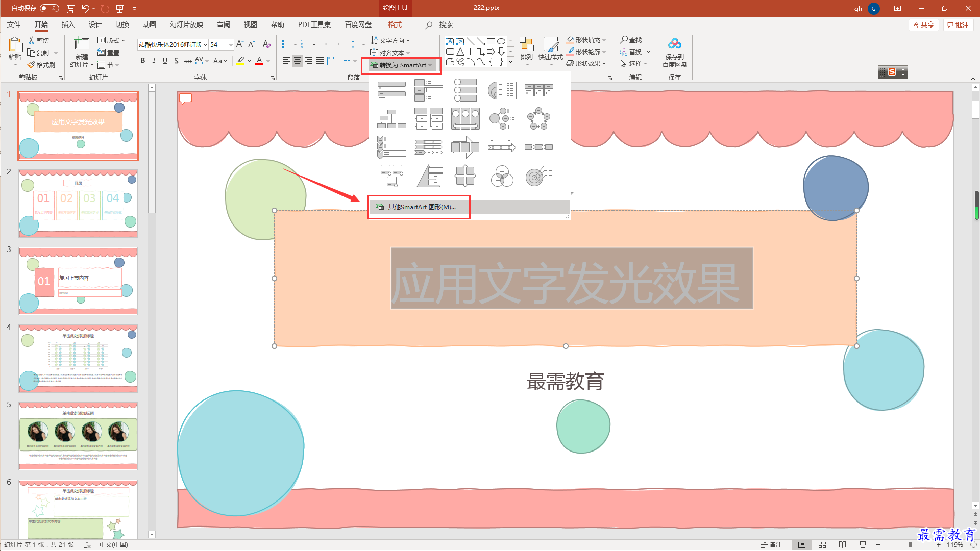Click the Share (共享) button
The image size is (980, 551).
(923, 25)
